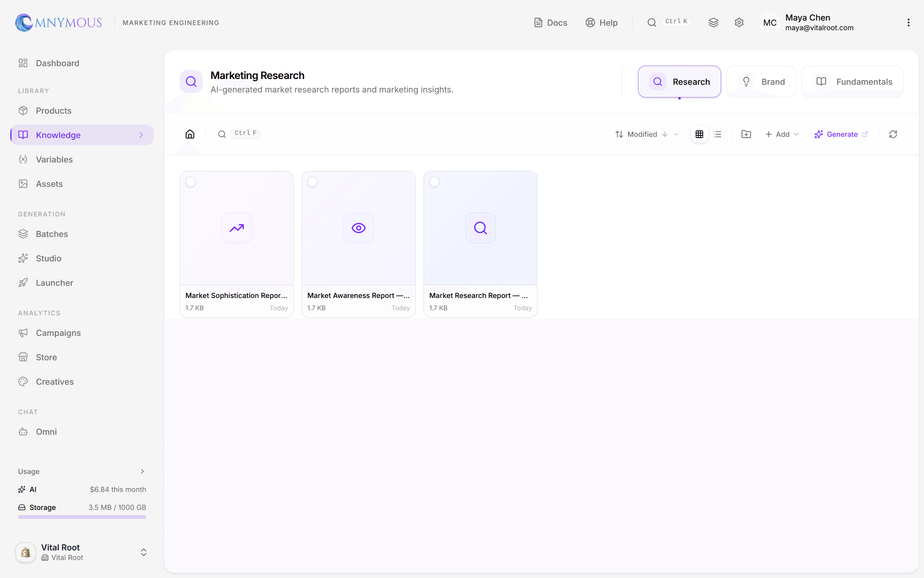Open the three-dot more menu
This screenshot has width=924, height=578.
coord(908,22)
